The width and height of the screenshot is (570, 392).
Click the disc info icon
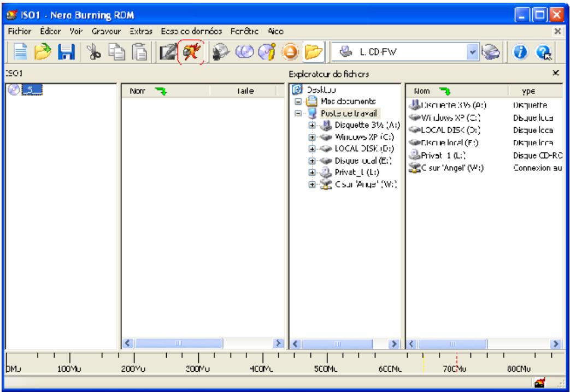(267, 52)
